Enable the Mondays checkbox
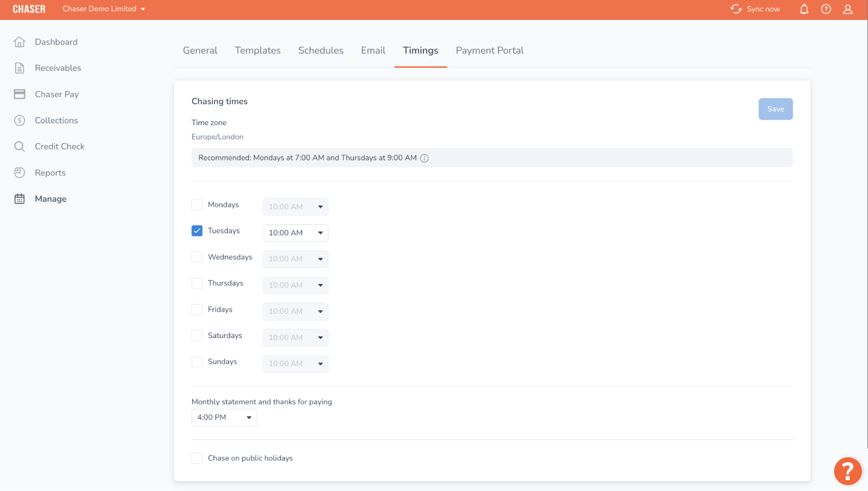The width and height of the screenshot is (868, 491). click(197, 205)
